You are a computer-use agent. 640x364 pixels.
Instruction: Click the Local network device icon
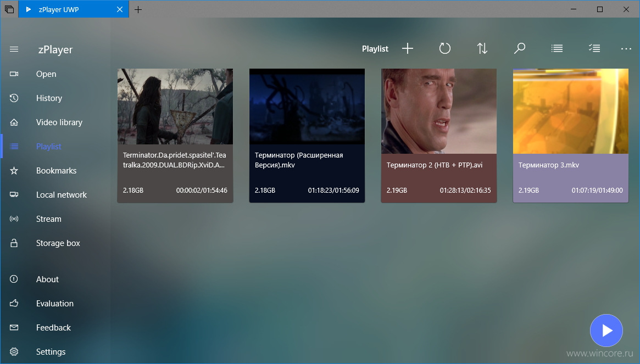[x=14, y=195]
